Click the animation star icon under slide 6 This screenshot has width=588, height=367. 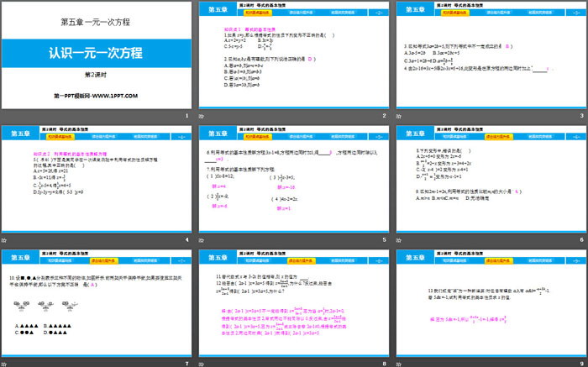pyautogui.click(x=401, y=239)
